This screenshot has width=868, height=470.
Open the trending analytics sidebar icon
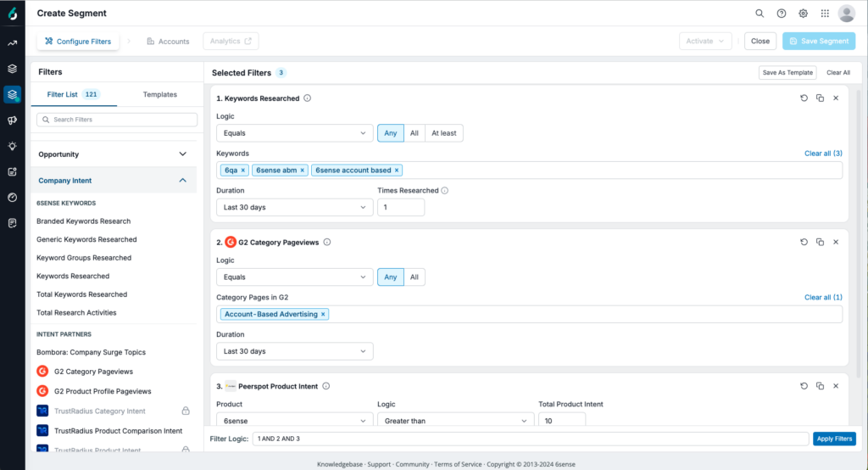click(12, 43)
